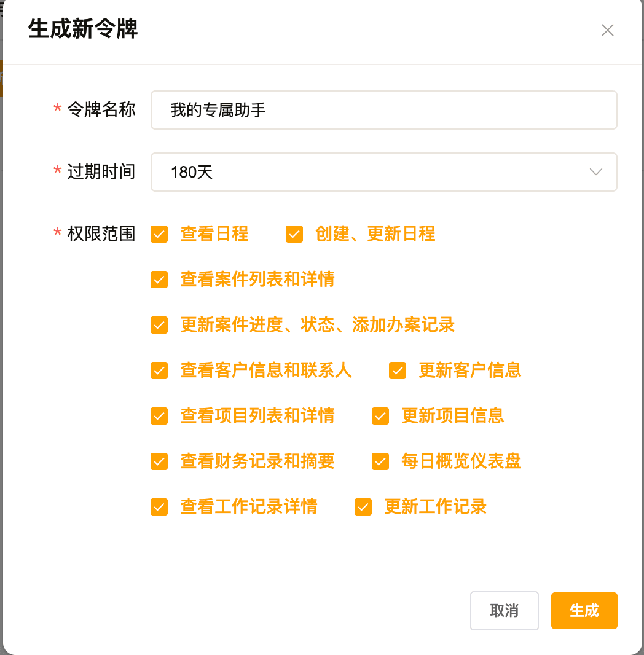Toggle 更新案件进度、状态、添加办案记录 checkbox
Image resolution: width=644 pixels, height=655 pixels.
click(159, 325)
